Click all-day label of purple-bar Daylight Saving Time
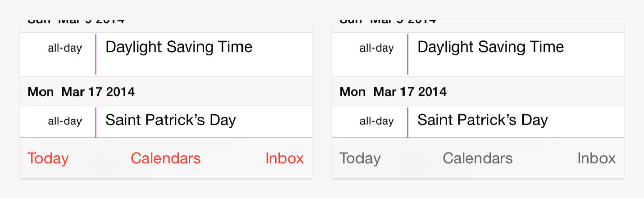Screen dimensions: 644x198 click(65, 48)
